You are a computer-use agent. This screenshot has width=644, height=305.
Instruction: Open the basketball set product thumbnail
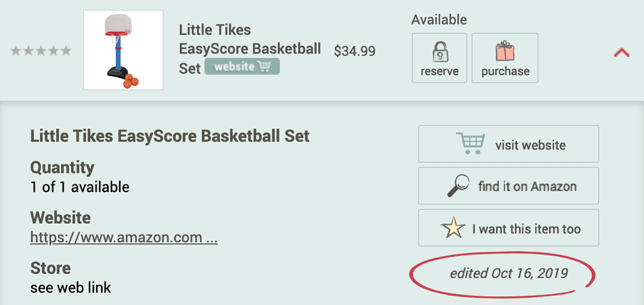(123, 50)
